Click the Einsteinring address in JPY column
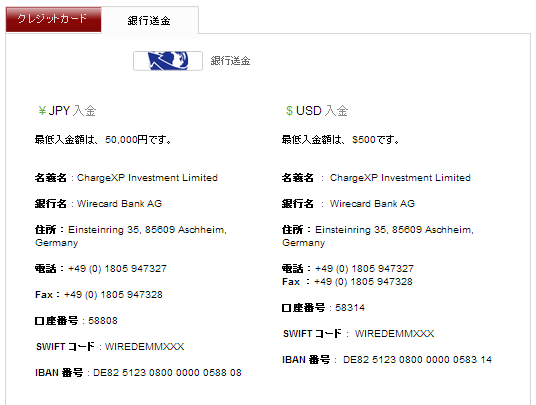Viewport: 536px width, 405px height. 131,236
